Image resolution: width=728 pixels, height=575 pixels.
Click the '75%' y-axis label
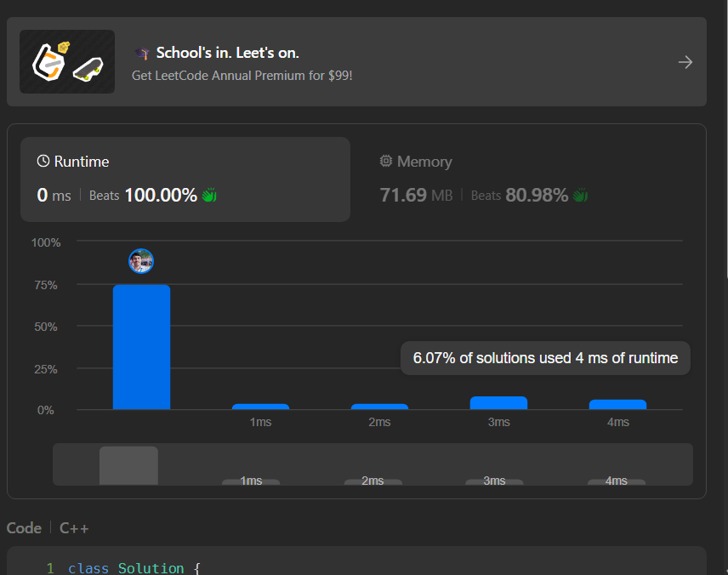[46, 285]
